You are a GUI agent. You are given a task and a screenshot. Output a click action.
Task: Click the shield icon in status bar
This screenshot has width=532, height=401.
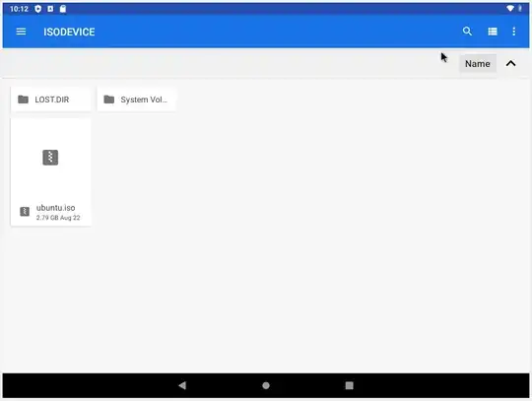click(x=38, y=9)
